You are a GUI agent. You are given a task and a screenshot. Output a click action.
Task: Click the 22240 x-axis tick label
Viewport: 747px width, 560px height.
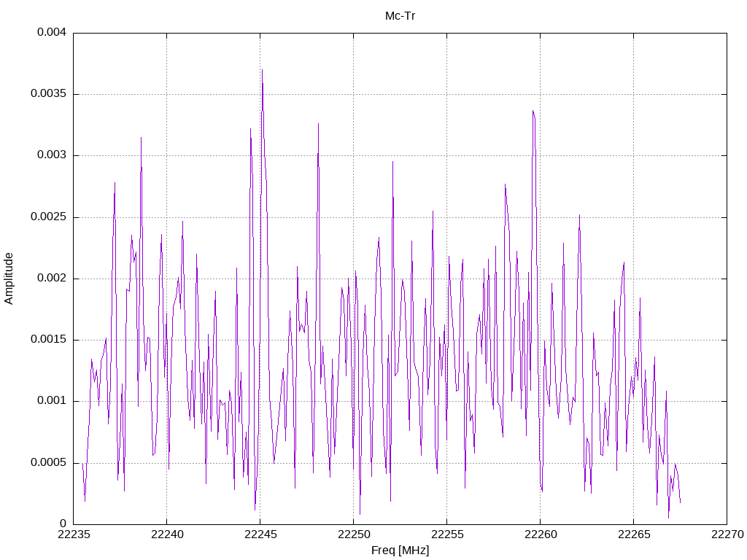tap(167, 534)
